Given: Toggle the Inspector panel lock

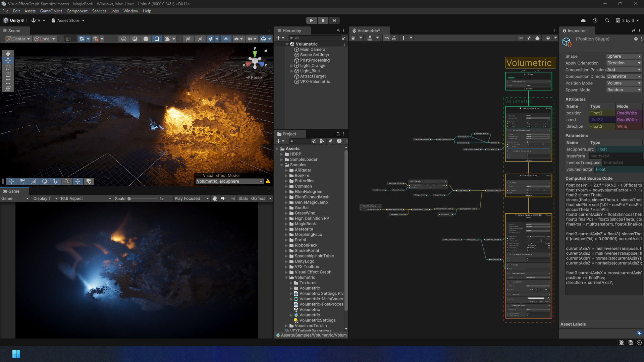Looking at the screenshot, I should (634, 31).
